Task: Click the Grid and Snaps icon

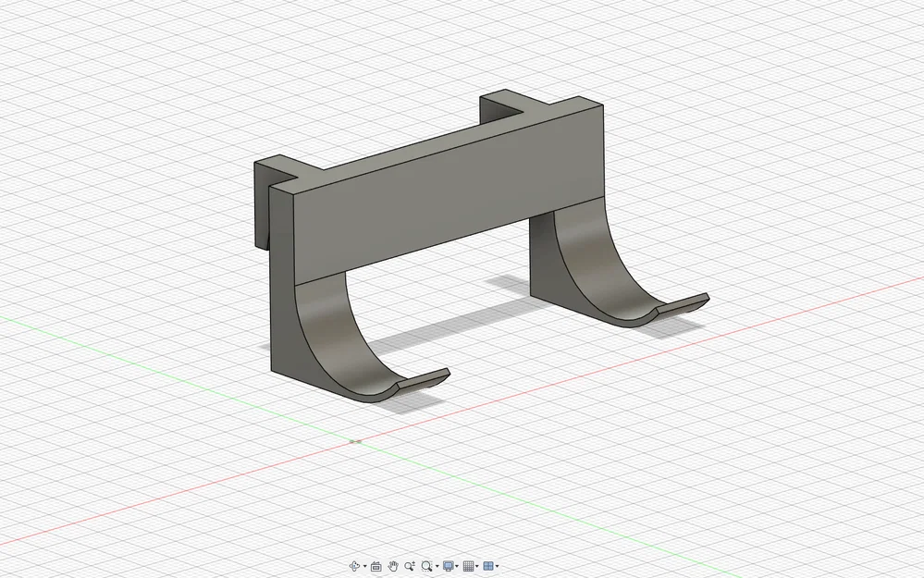Action: (469, 566)
